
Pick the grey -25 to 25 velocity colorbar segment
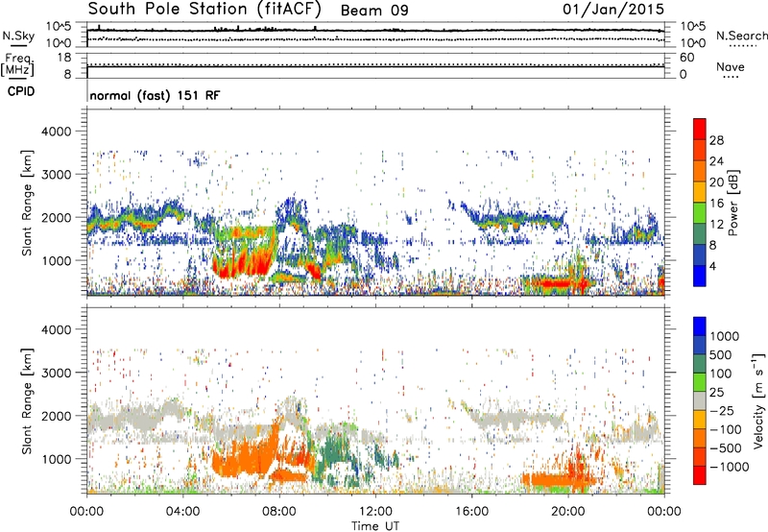(x=700, y=401)
